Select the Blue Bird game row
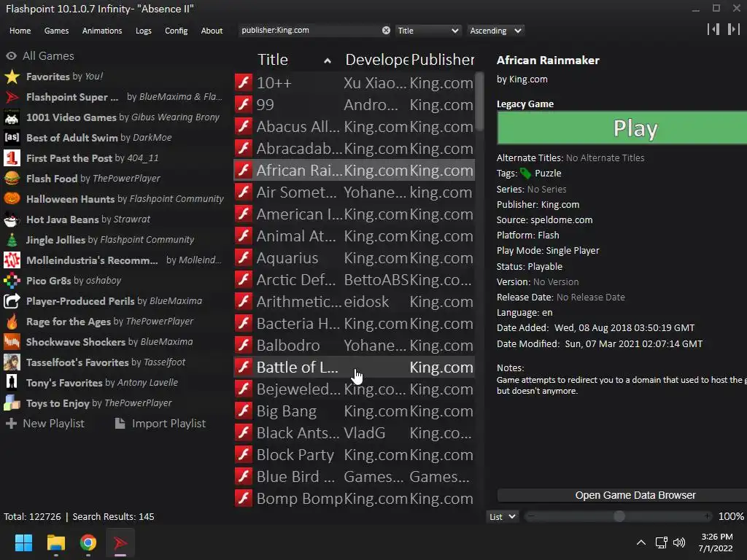747x560 pixels. pos(354,477)
